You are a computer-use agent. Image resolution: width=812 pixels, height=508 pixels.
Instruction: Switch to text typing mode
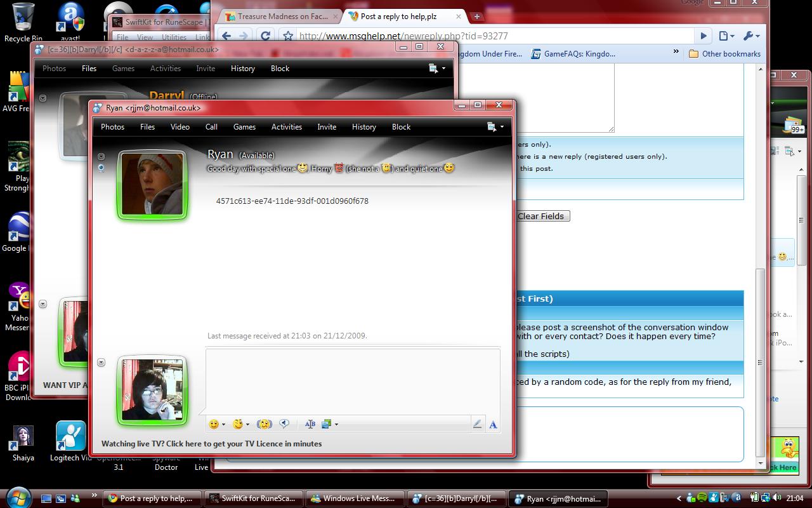[x=493, y=425]
